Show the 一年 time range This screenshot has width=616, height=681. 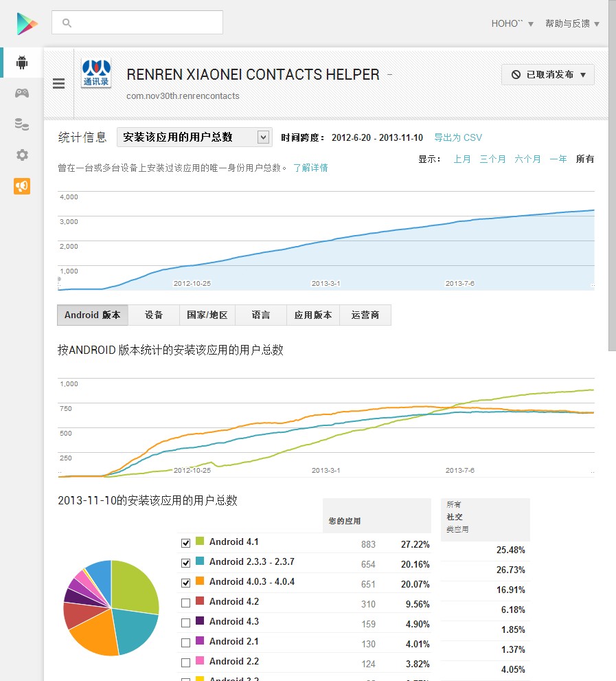pyautogui.click(x=558, y=159)
